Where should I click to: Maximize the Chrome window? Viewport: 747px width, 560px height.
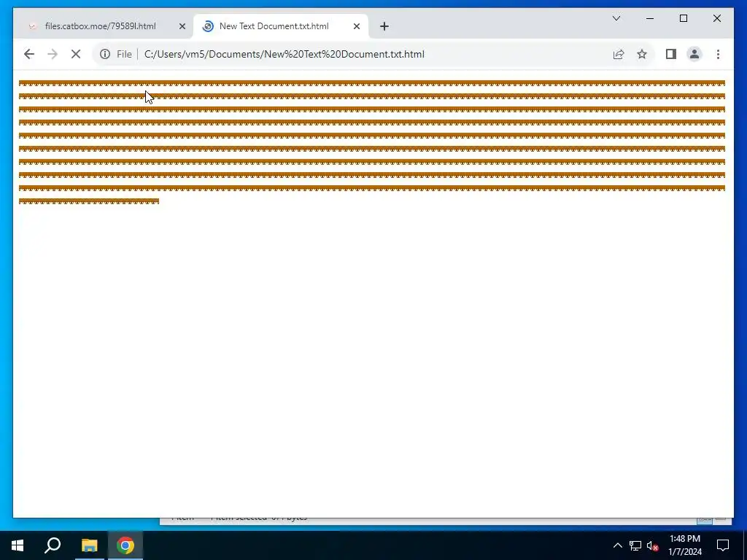[683, 18]
